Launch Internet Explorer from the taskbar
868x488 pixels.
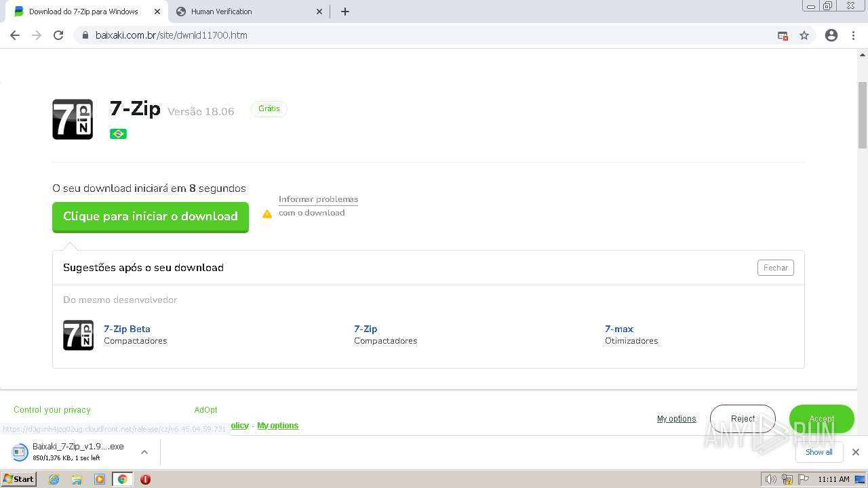pyautogui.click(x=54, y=479)
